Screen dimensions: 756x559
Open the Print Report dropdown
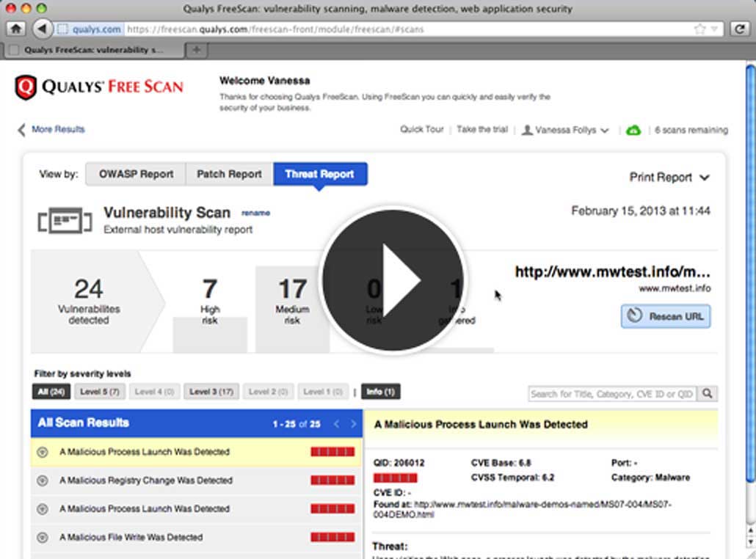pyautogui.click(x=669, y=178)
